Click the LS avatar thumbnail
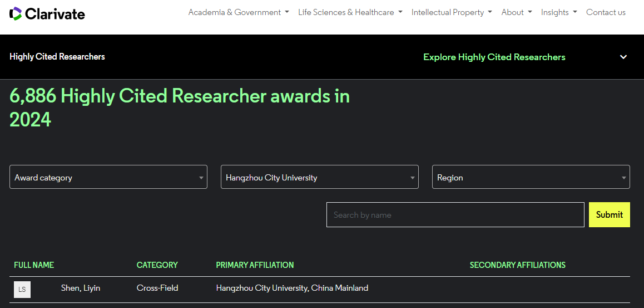The width and height of the screenshot is (644, 308). click(22, 289)
